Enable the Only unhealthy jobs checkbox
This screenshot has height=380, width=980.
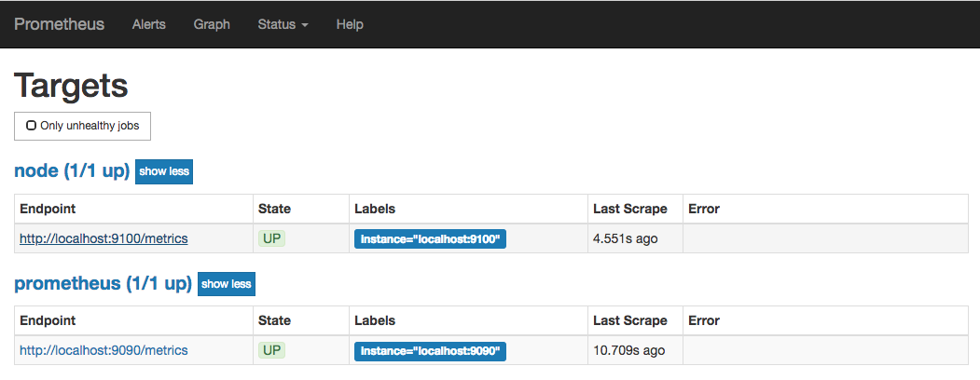(32, 126)
